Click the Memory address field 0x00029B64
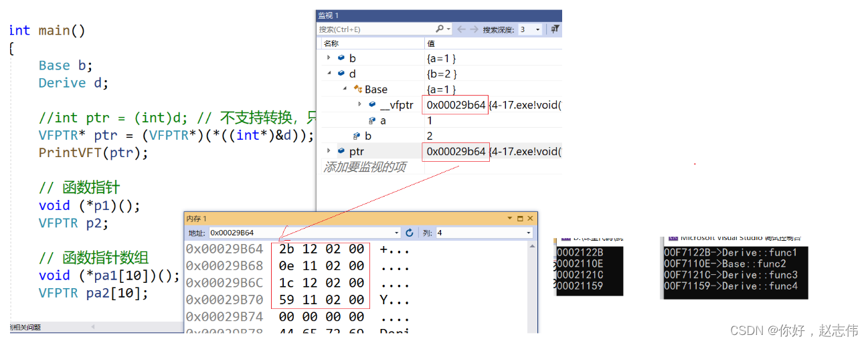Screen dimensions: 868x343 click(300, 233)
